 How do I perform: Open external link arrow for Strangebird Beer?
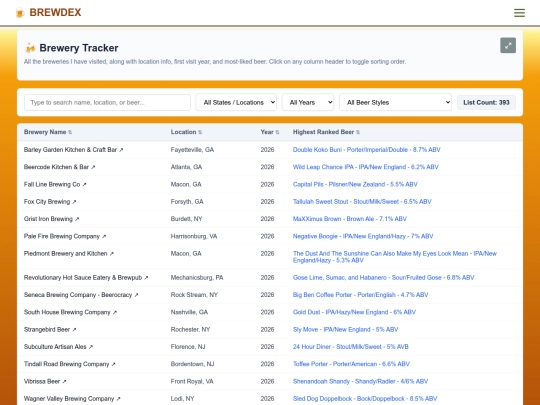click(x=74, y=330)
